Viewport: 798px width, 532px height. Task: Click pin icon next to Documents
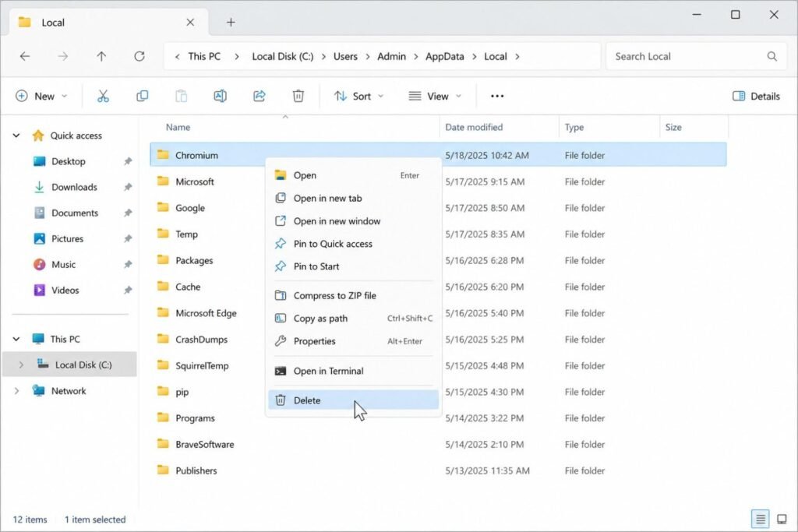point(128,213)
